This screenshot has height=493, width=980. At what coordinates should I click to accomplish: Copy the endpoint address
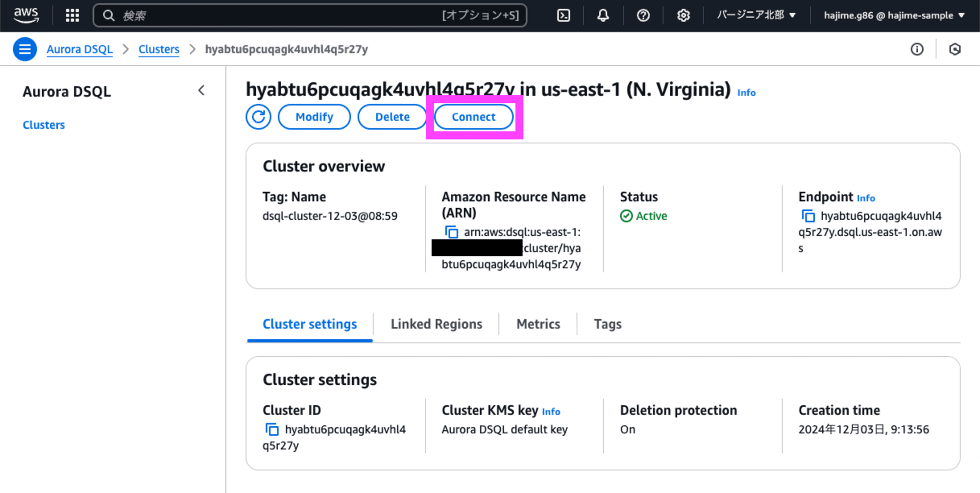pos(808,216)
